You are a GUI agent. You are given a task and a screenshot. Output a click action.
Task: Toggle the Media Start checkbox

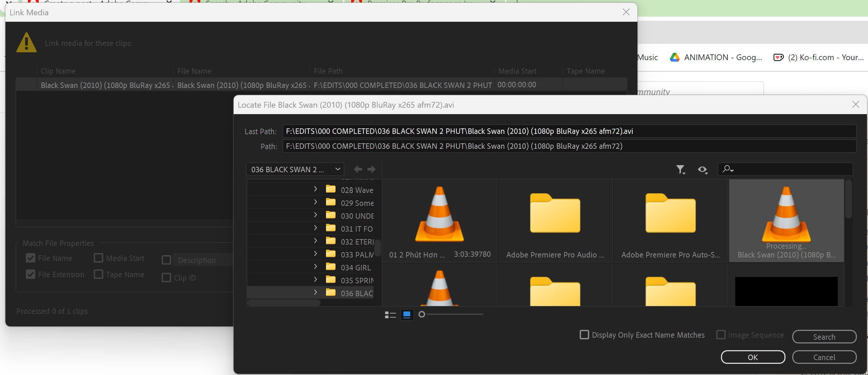pos(98,258)
